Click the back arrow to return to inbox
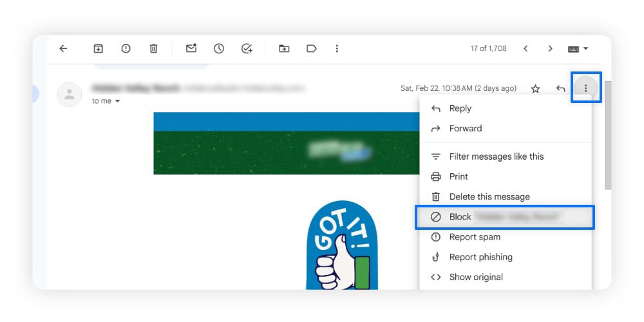644x322 pixels. pos(63,49)
